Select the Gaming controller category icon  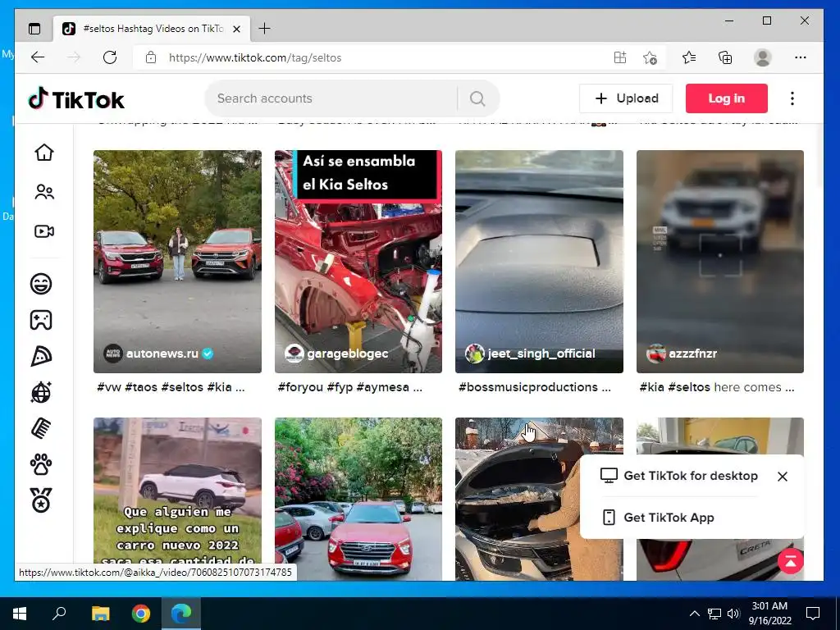click(41, 320)
